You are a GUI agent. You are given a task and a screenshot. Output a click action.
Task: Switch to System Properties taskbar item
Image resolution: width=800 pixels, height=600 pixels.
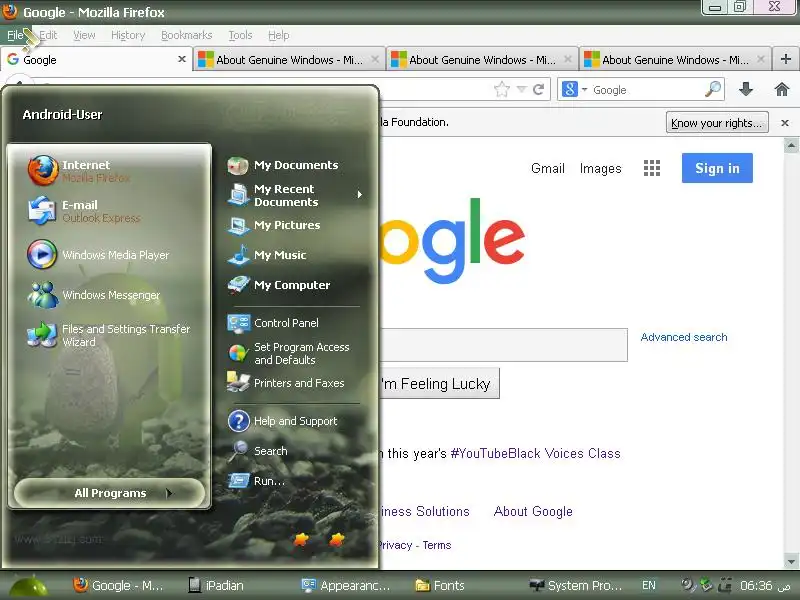coord(577,586)
